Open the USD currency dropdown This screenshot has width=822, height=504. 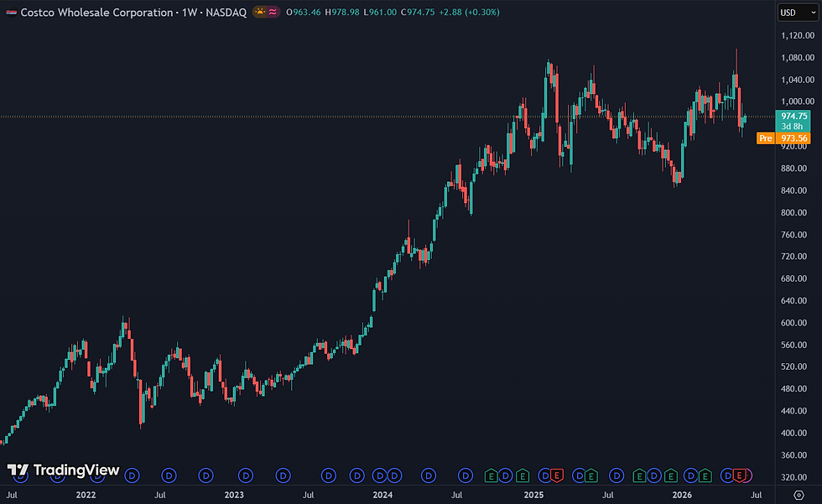click(x=798, y=13)
